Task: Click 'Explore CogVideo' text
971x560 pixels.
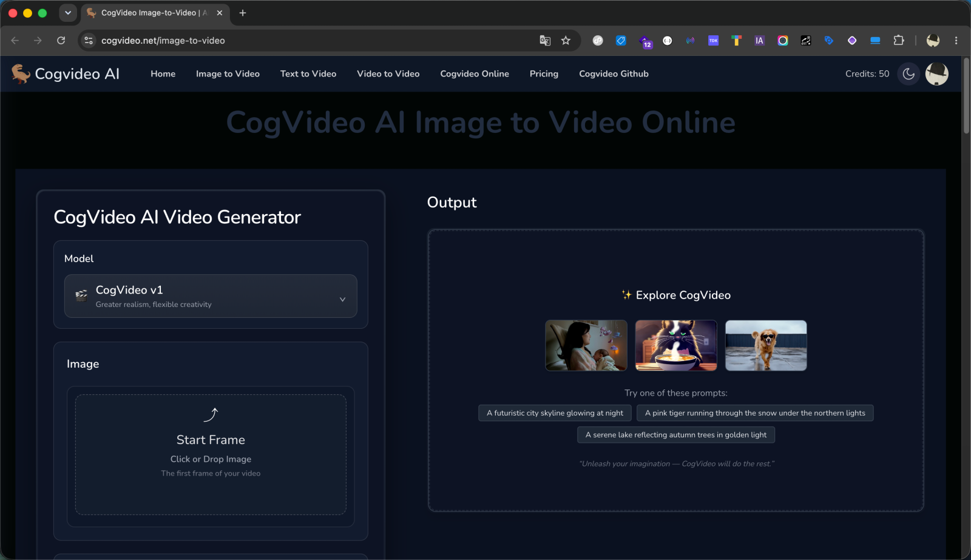Action: point(683,295)
